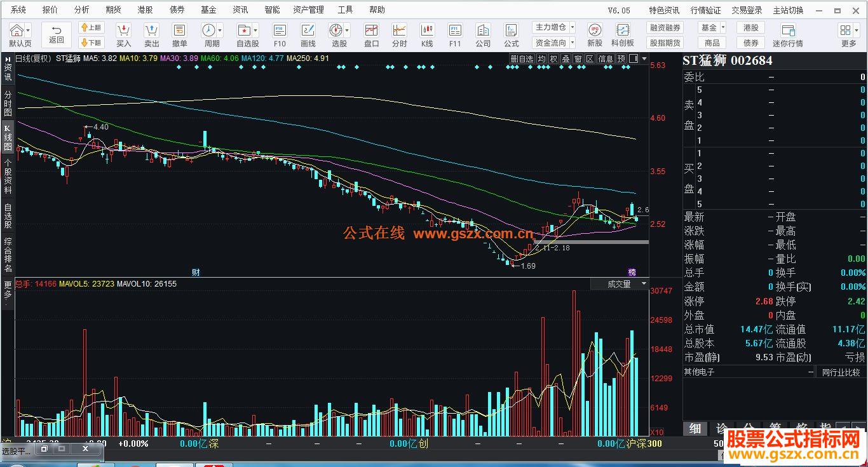Expand the 周期 period dropdown arrow
This screenshot has height=467, width=868.
pos(220,30)
